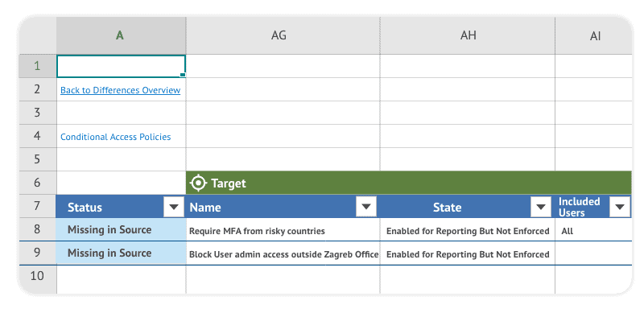Screen dimensions: 644x313
Task: Click the Target crosshair icon
Action: coord(198,183)
